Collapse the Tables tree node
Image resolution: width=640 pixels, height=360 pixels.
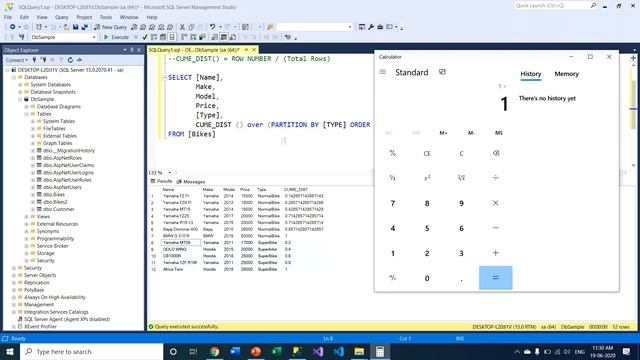click(27, 114)
